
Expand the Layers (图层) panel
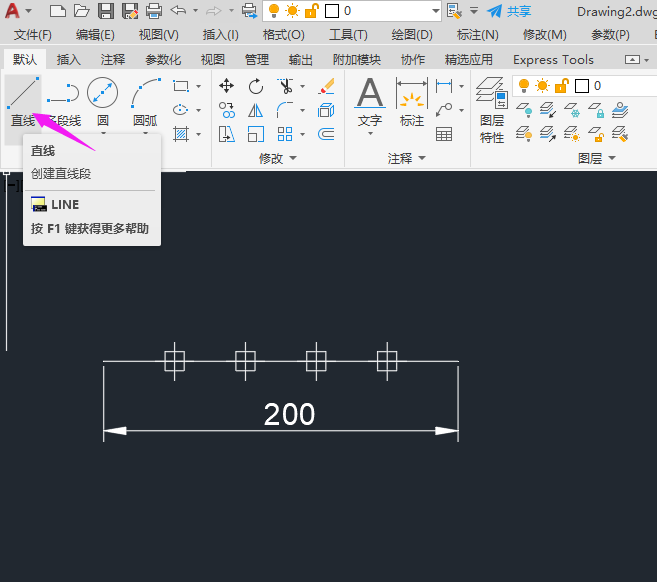597,158
